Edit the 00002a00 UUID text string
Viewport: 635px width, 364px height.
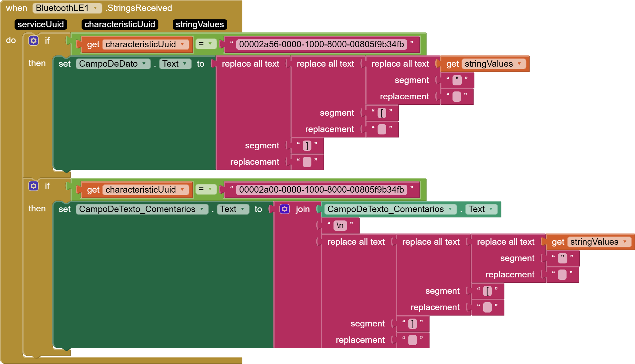(x=321, y=190)
